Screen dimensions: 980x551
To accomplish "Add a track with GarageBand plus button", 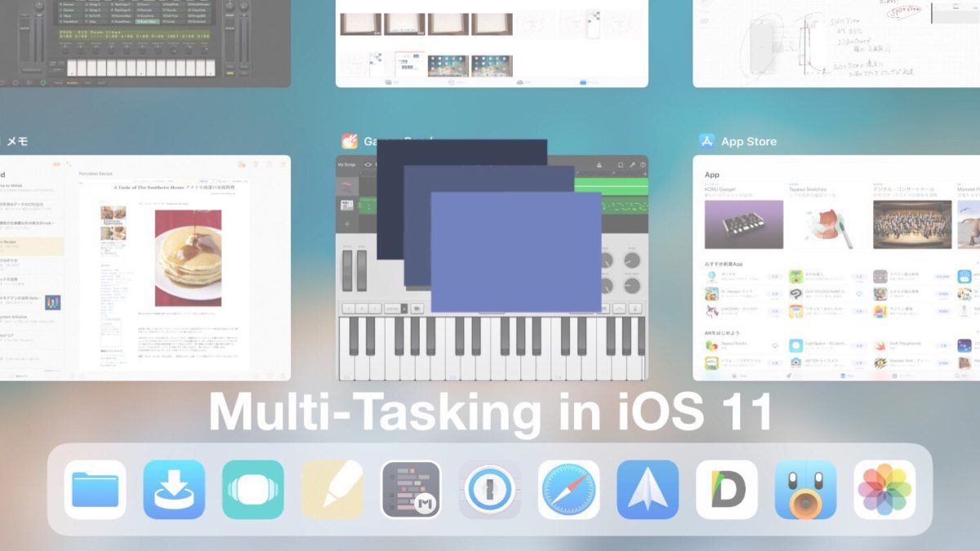I will [x=347, y=224].
